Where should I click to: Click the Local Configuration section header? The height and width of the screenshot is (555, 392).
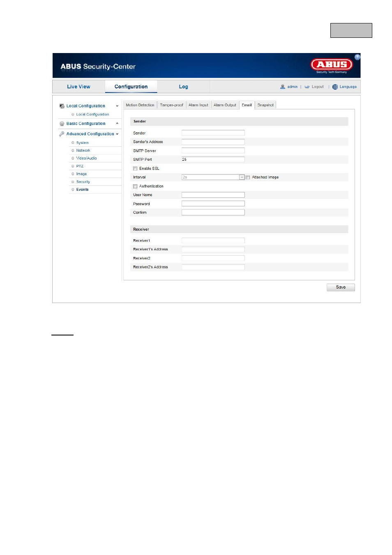[86, 106]
